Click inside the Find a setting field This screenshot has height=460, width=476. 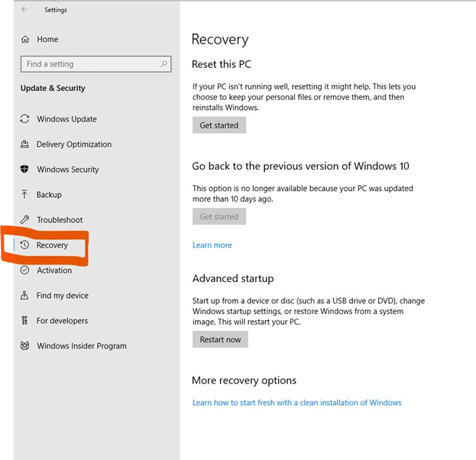96,64
